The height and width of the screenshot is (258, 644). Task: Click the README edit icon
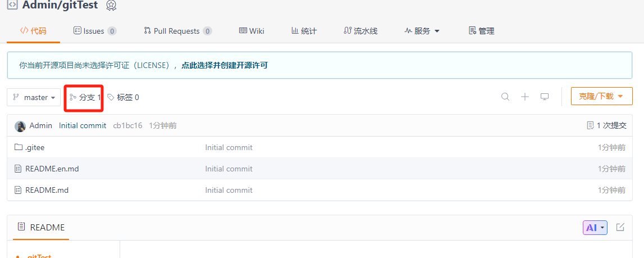pos(620,227)
